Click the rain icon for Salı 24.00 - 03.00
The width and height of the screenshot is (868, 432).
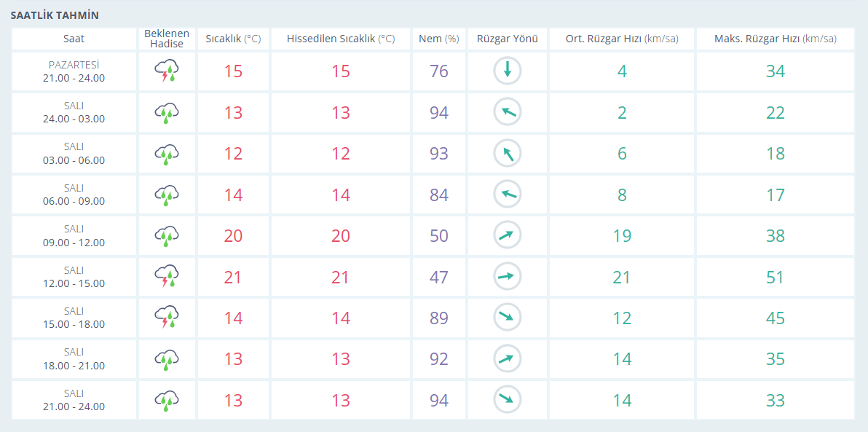(167, 112)
